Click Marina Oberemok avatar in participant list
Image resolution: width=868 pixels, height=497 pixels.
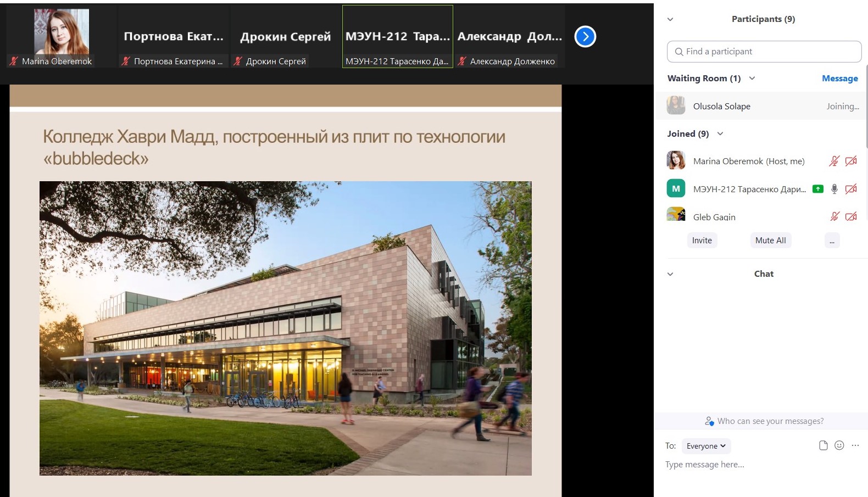pyautogui.click(x=676, y=160)
